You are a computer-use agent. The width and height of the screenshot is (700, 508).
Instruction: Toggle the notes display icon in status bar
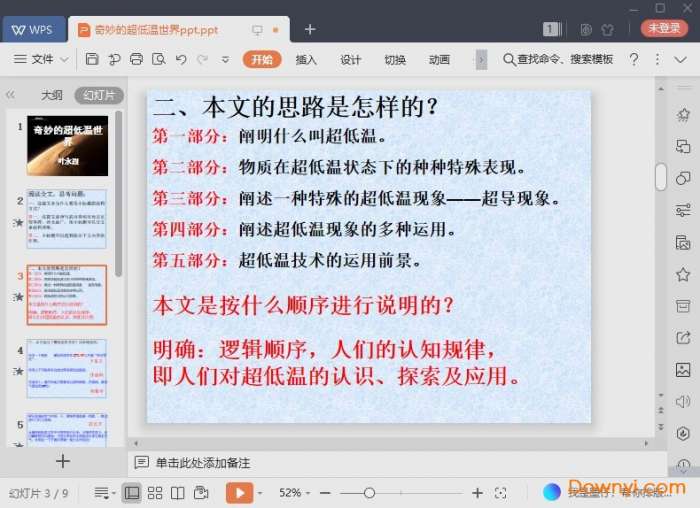104,493
